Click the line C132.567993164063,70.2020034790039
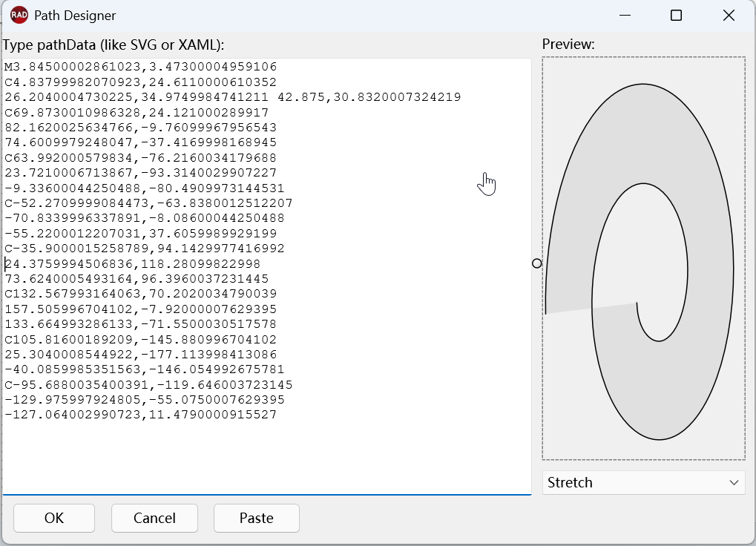 pyautogui.click(x=141, y=294)
